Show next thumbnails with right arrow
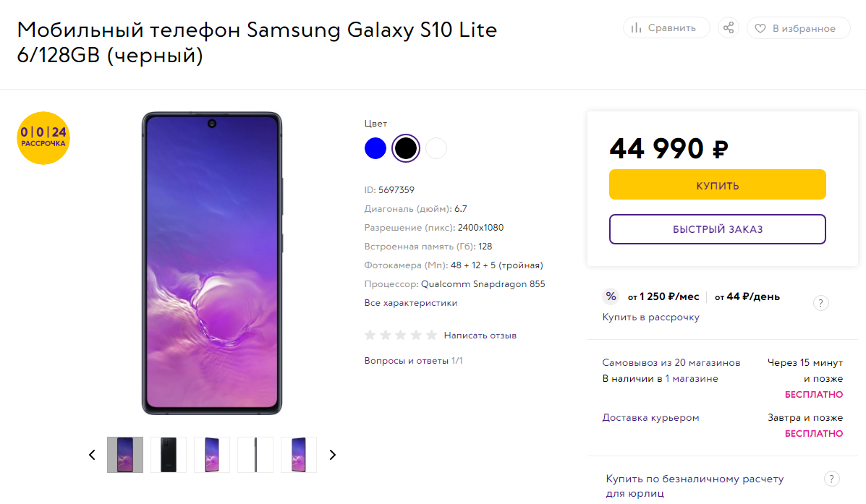The height and width of the screenshot is (504, 866). click(x=333, y=455)
